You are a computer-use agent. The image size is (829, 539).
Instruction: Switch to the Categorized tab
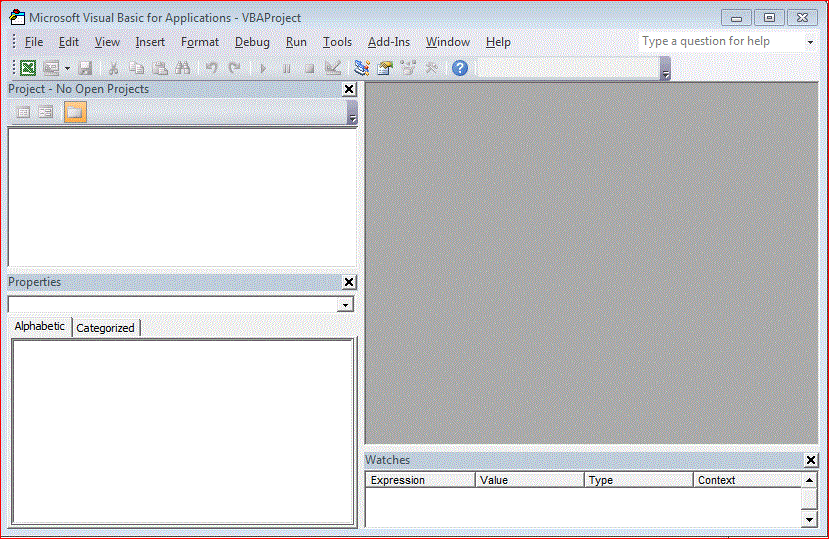[105, 328]
